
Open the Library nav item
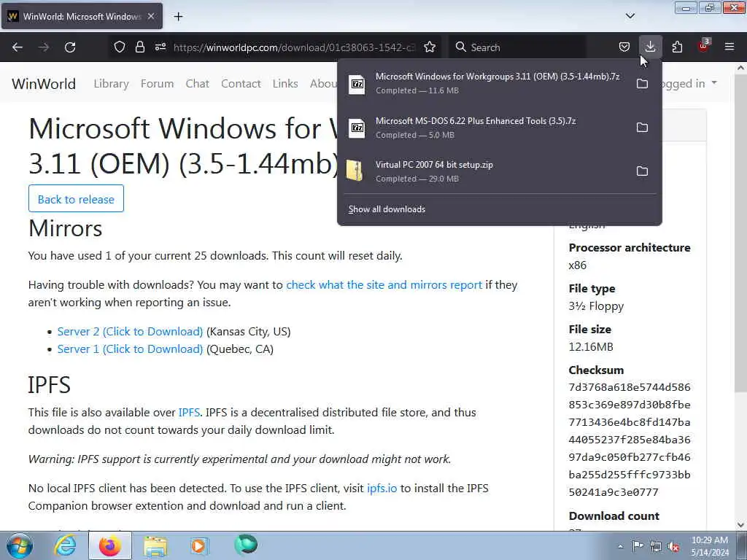tap(111, 84)
